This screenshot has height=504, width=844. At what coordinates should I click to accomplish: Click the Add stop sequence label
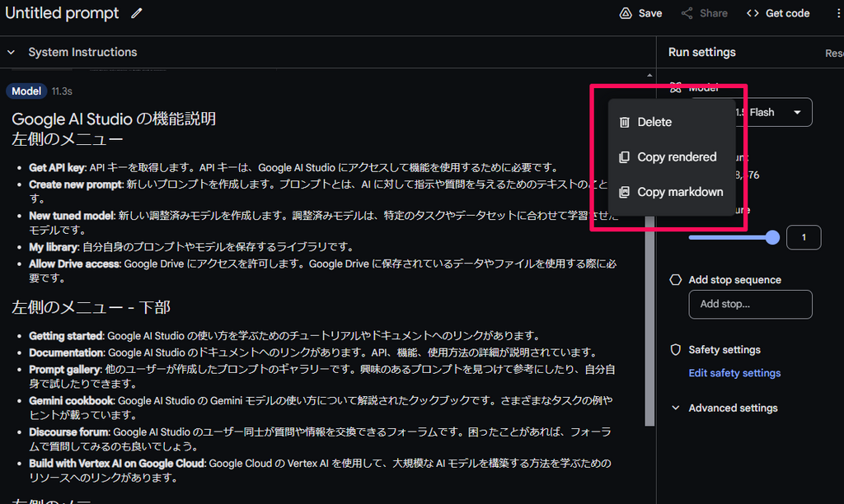[734, 280]
